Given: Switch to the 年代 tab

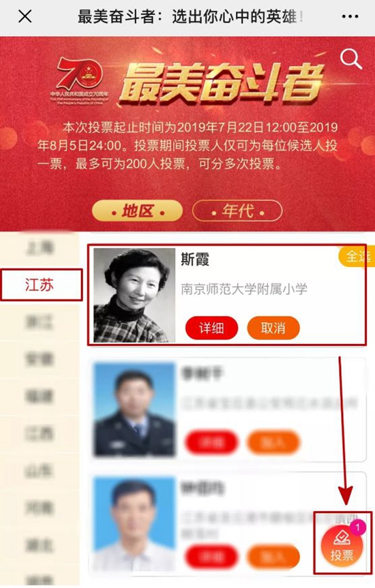Looking at the screenshot, I should [237, 211].
